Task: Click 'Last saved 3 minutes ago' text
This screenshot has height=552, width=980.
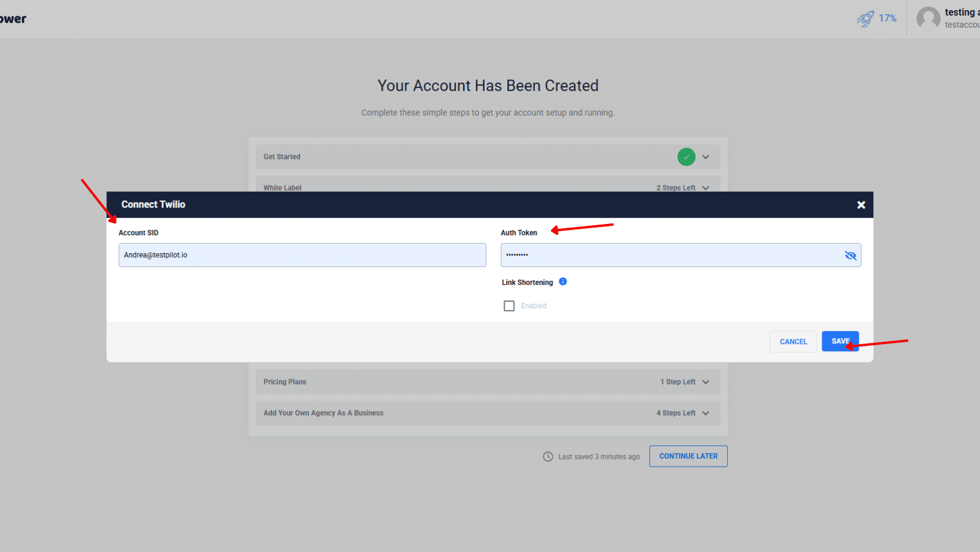Action: [599, 457]
